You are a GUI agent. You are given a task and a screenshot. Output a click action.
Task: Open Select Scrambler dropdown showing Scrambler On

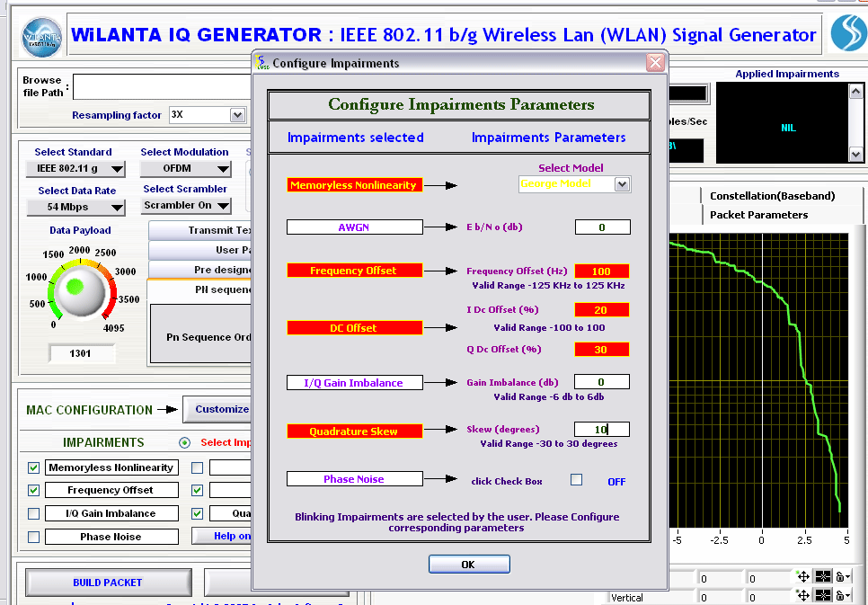pos(185,206)
